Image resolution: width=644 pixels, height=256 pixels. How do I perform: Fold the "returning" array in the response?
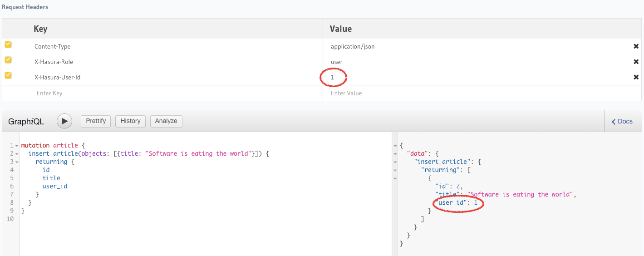coord(395,170)
